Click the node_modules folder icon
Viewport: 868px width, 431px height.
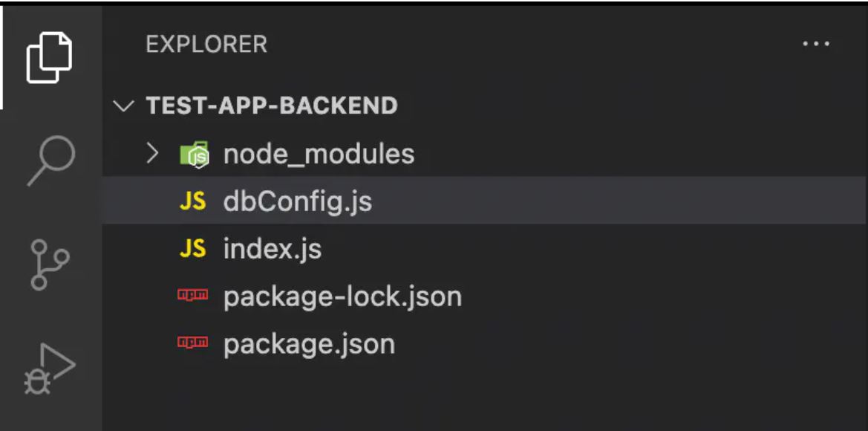tap(195, 154)
